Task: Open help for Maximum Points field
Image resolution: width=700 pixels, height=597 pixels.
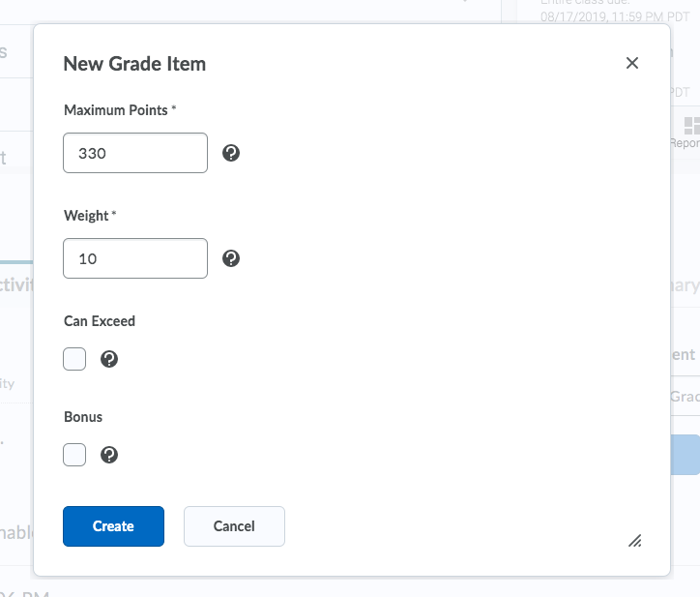Action: point(231,153)
